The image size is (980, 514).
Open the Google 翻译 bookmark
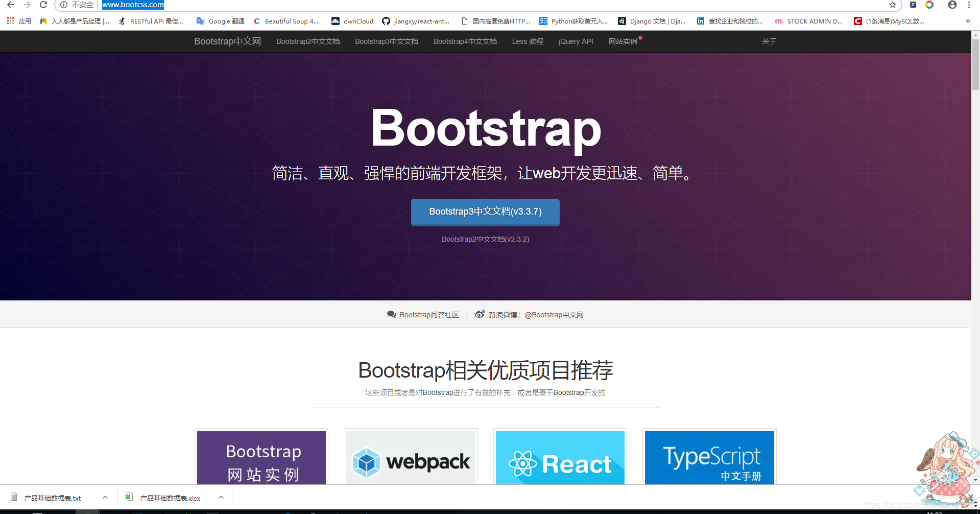point(221,21)
